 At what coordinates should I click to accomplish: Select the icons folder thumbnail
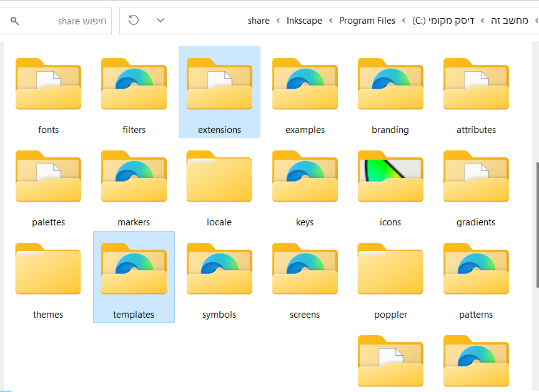(x=390, y=176)
